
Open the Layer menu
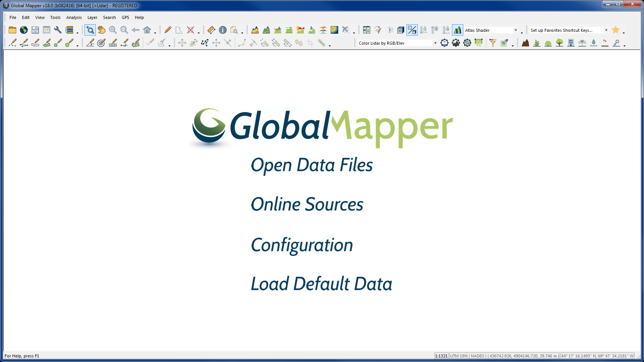point(92,17)
